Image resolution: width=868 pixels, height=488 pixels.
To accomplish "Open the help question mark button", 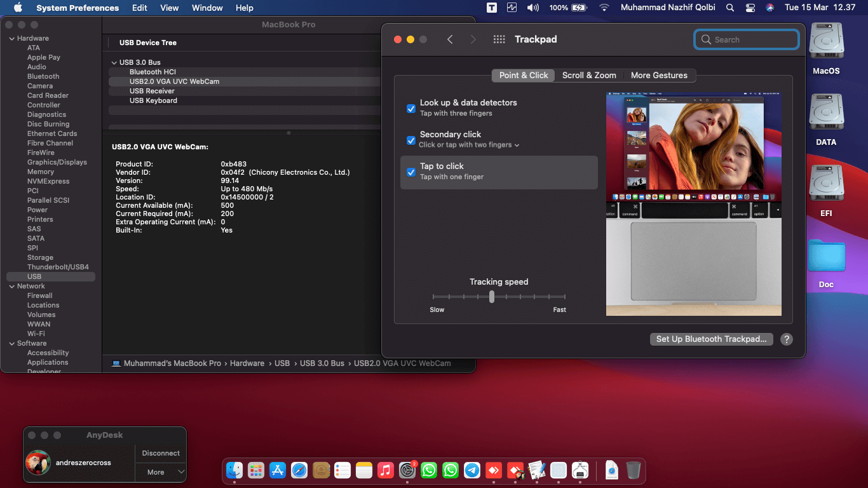I will click(786, 339).
